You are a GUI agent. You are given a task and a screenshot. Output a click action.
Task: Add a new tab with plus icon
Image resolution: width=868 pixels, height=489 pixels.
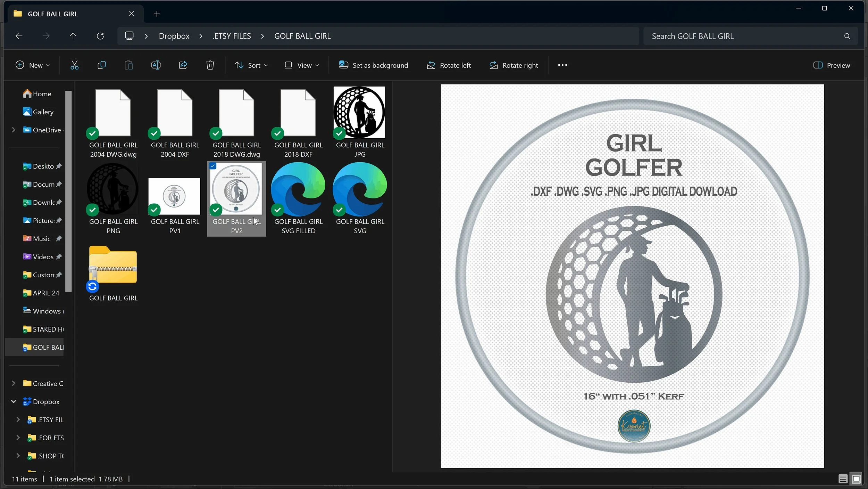[157, 14]
